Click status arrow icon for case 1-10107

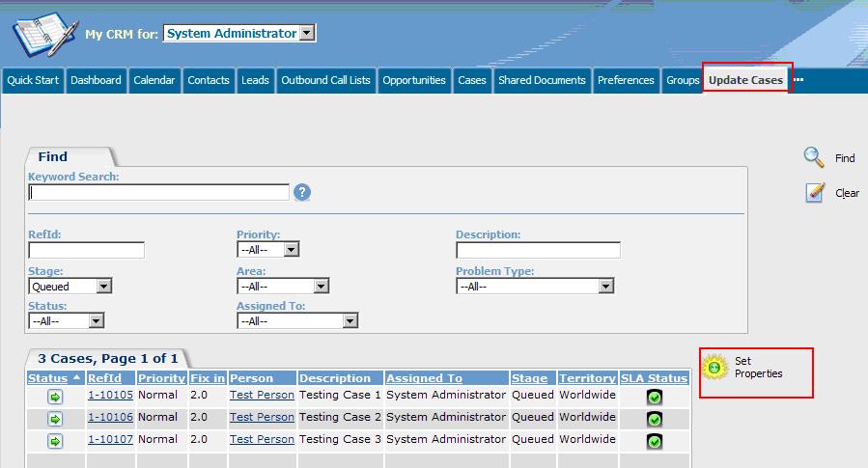pyautogui.click(x=55, y=441)
